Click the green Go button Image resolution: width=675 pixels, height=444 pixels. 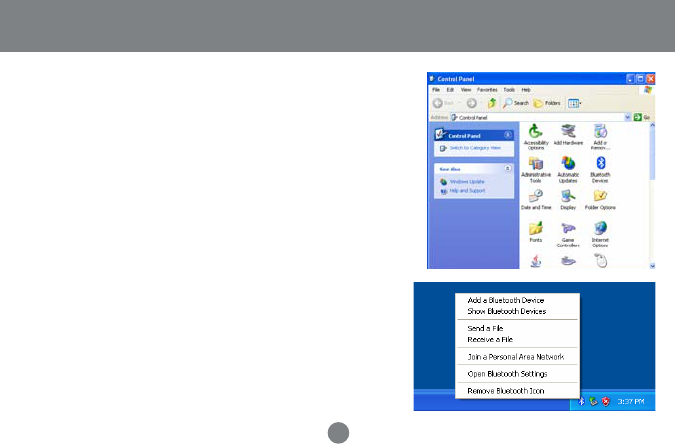(641, 117)
